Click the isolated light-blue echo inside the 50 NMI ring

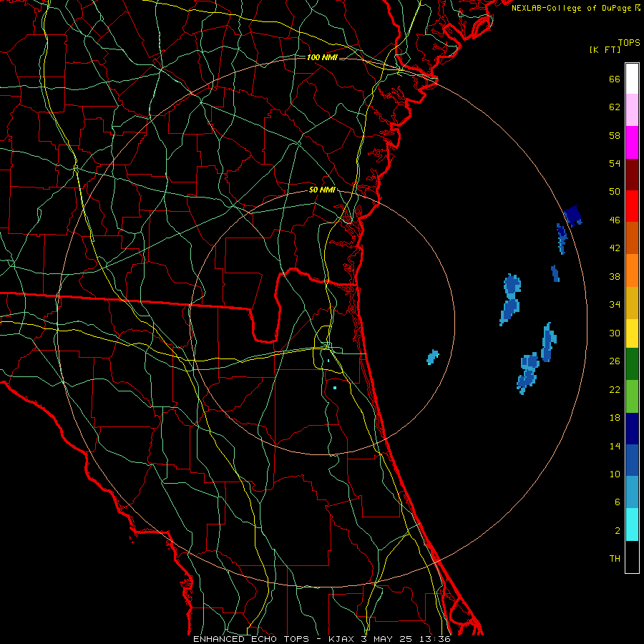(432, 357)
